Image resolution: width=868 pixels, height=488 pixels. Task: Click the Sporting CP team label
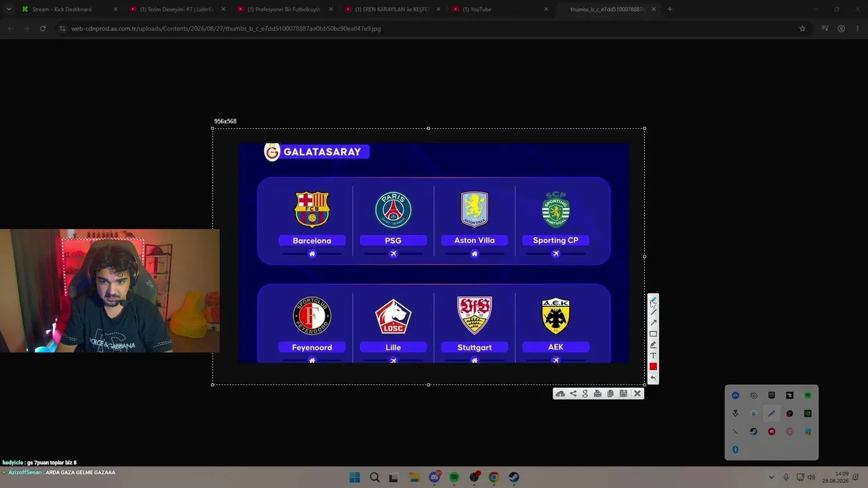coord(555,241)
